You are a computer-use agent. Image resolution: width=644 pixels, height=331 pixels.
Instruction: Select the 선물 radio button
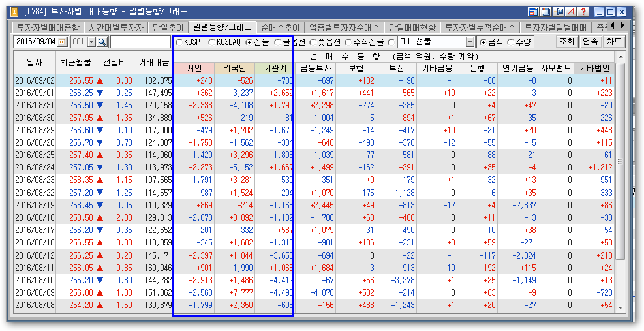[249, 42]
